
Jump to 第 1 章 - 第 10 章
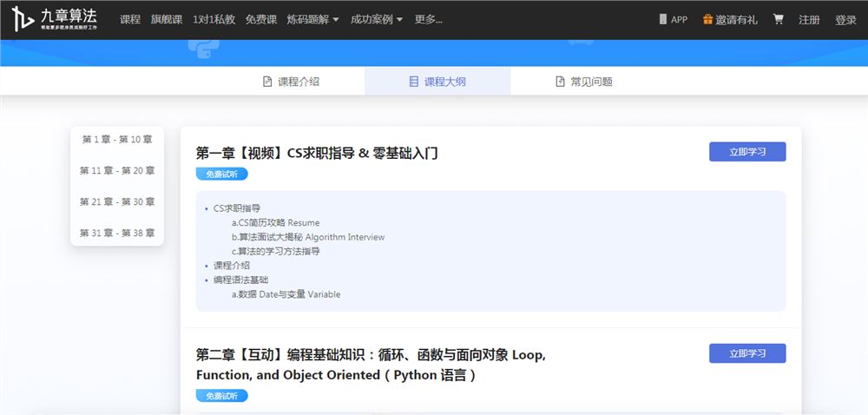117,140
